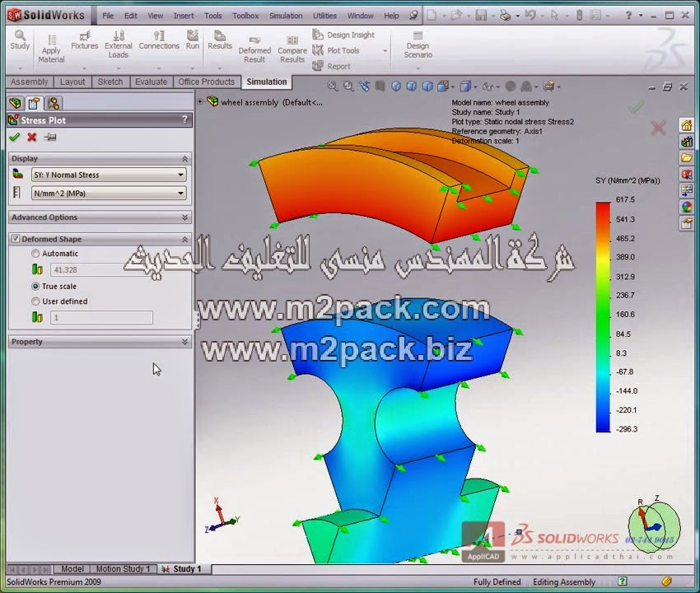Open the folder icon in task pane
Viewport: 700px width, 593px height.
coord(687,157)
